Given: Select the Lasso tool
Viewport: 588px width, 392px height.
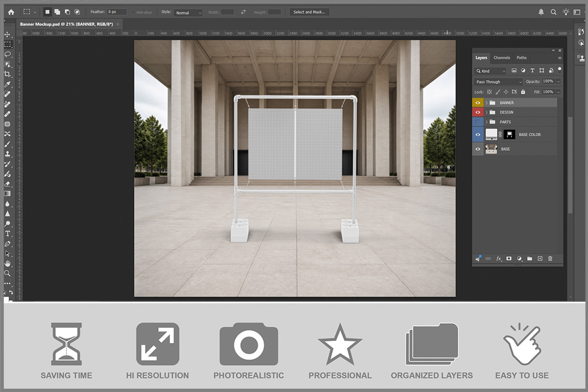Looking at the screenshot, I should (x=7, y=54).
